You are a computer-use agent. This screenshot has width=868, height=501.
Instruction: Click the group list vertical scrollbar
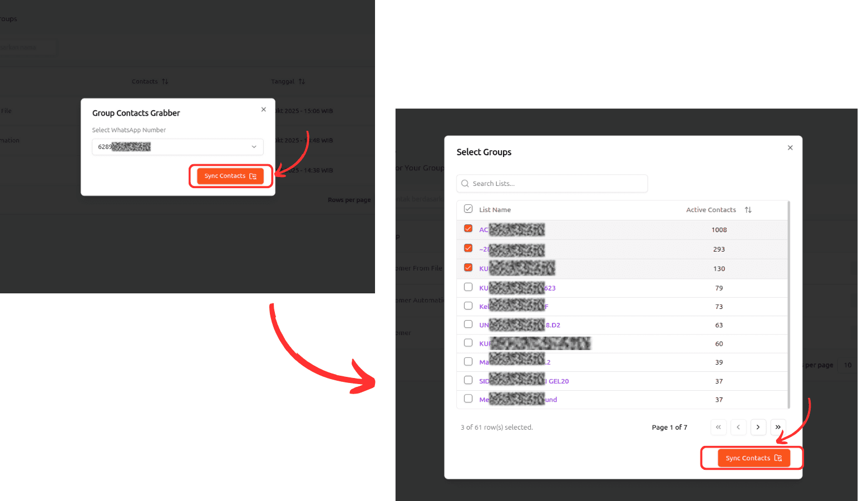pos(788,305)
